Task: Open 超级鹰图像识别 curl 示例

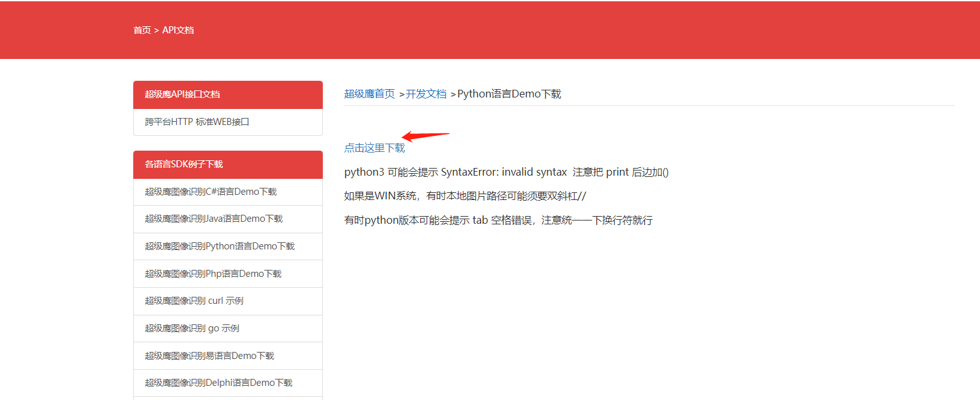Action: [x=228, y=301]
